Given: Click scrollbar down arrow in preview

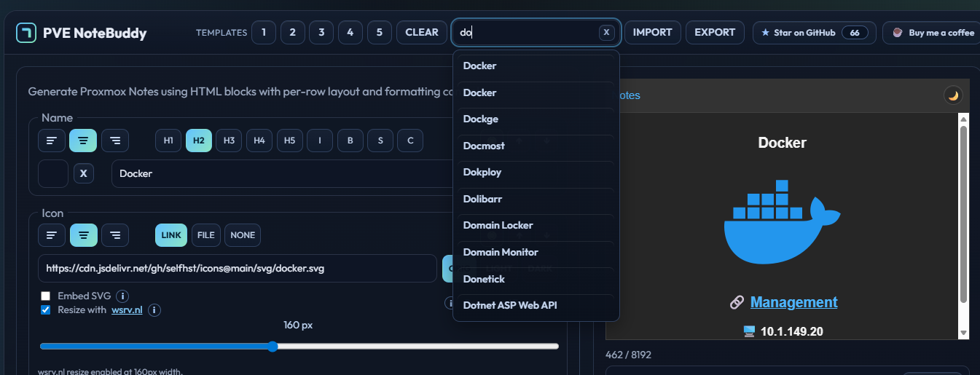Looking at the screenshot, I should [963, 333].
